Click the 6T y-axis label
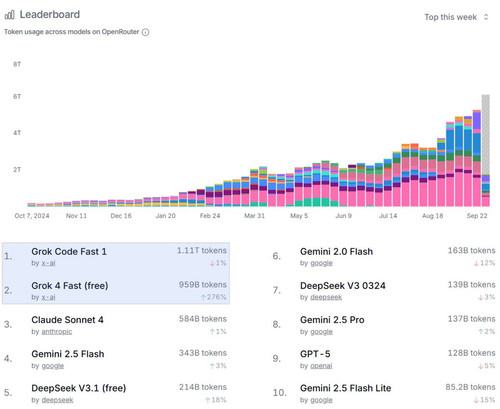This screenshot has height=409, width=500. click(x=17, y=97)
